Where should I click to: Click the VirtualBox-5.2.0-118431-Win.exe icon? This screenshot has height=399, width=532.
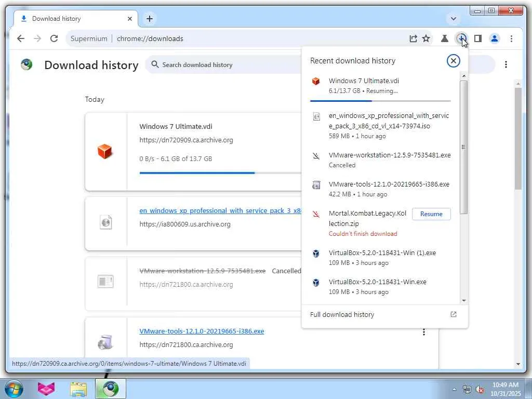point(316,283)
